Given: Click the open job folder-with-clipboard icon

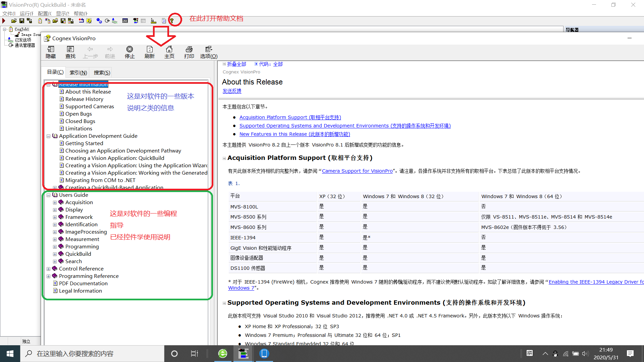Looking at the screenshot, I should [x=55, y=21].
